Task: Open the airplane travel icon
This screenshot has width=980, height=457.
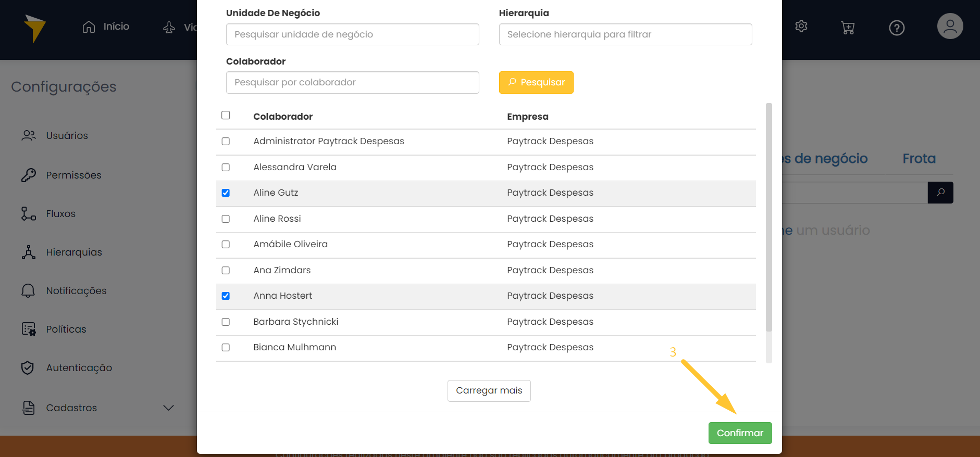Action: [x=169, y=27]
